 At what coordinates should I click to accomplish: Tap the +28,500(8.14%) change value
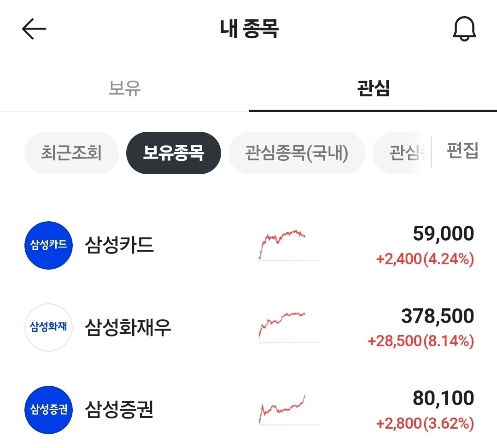tap(421, 341)
